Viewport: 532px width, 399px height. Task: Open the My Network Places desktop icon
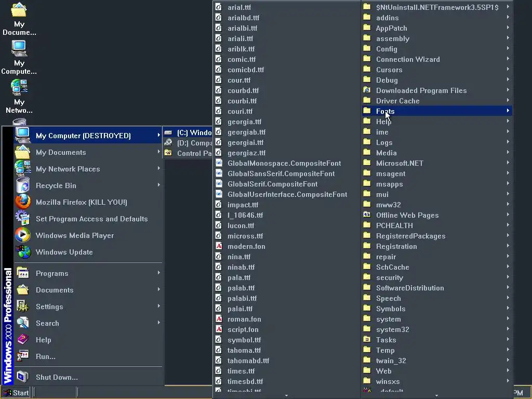point(19,97)
